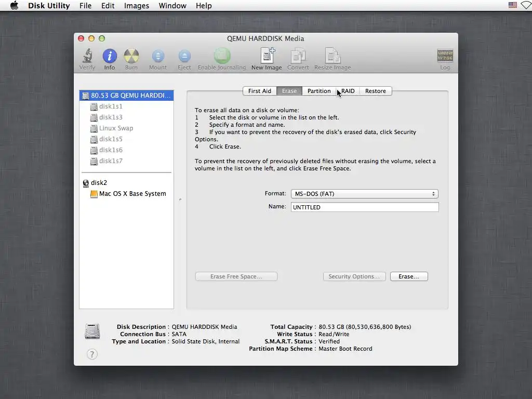Screen dimensions: 532x399
Task: Click the disk2 disk image icon
Action: coord(86,183)
